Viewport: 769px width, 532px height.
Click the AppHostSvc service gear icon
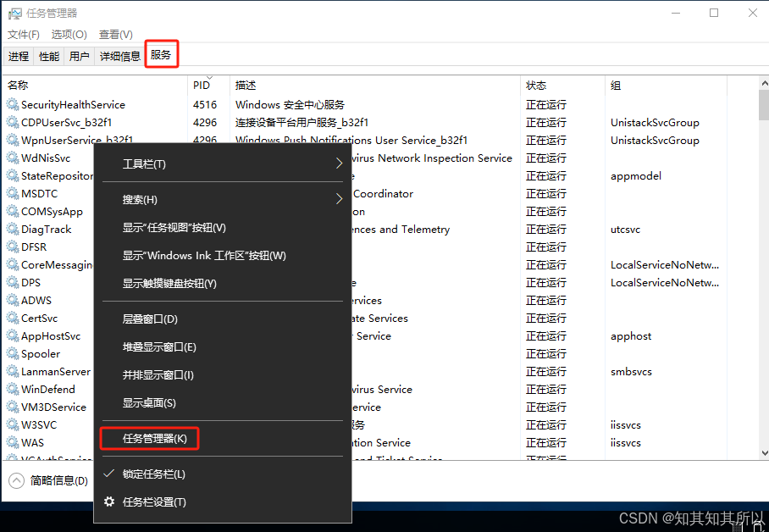pos(13,335)
